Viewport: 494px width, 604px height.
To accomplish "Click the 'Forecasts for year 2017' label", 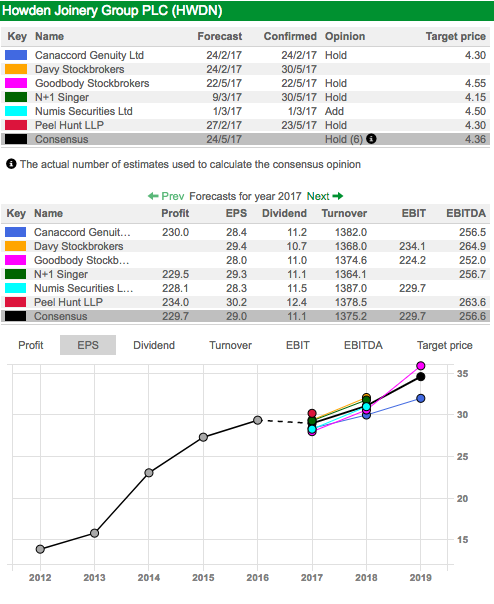I will coord(245,196).
